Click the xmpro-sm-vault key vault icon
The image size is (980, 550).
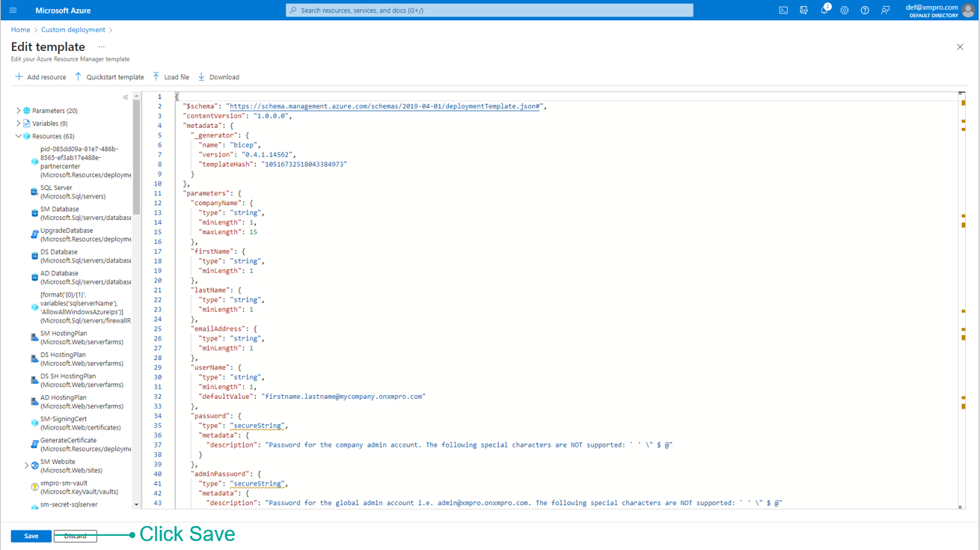[34, 487]
